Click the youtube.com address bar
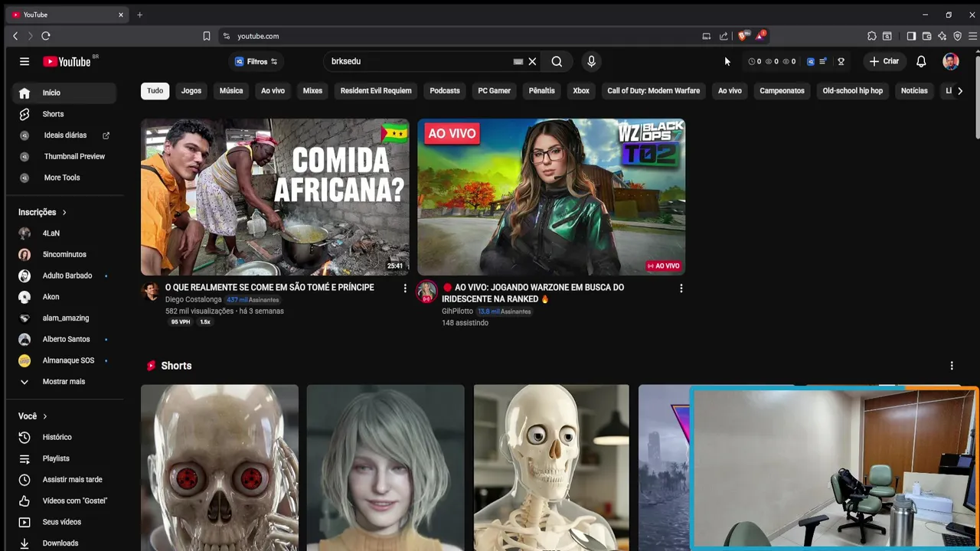Image resolution: width=980 pixels, height=551 pixels. click(x=459, y=36)
